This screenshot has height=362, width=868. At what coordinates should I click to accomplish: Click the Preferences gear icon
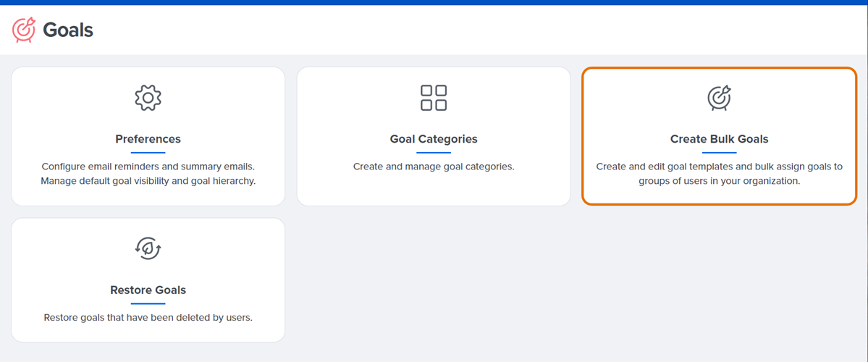[x=148, y=98]
